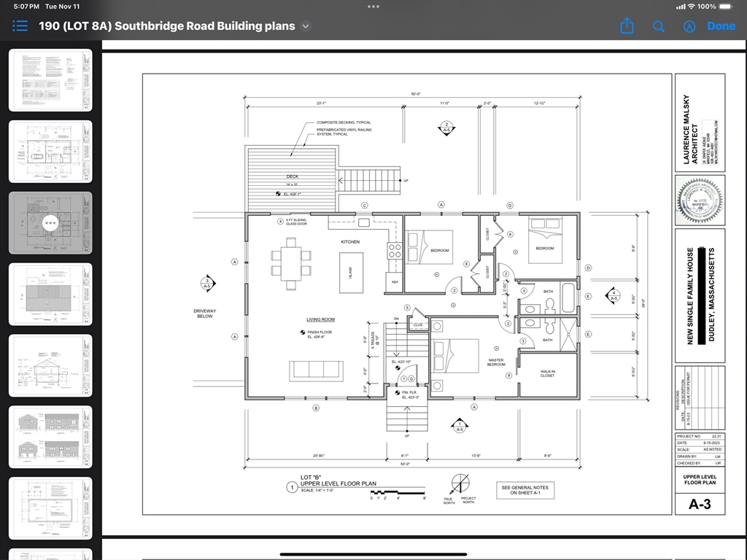Tap the home indicator bar at bottom
This screenshot has height=560, width=747.
pyautogui.click(x=373, y=554)
